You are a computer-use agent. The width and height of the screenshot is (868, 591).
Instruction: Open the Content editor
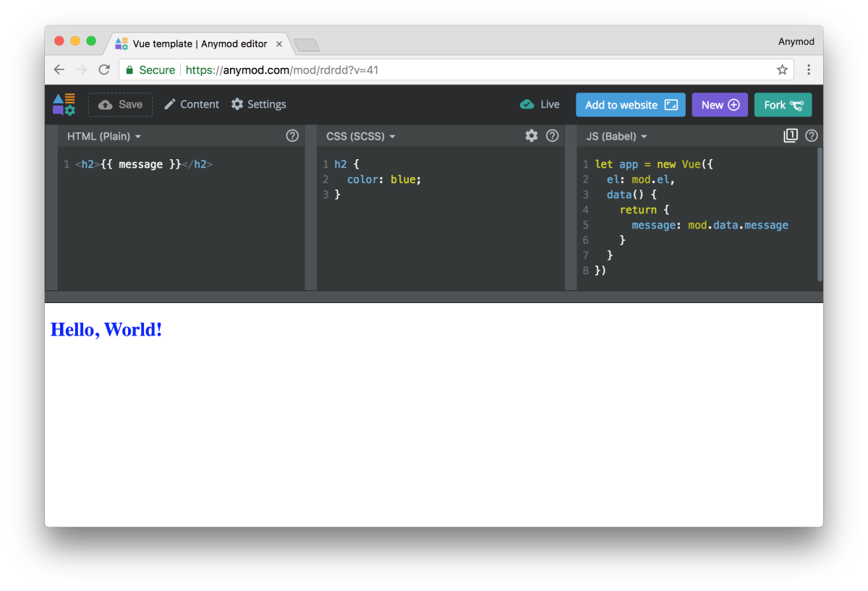[191, 104]
